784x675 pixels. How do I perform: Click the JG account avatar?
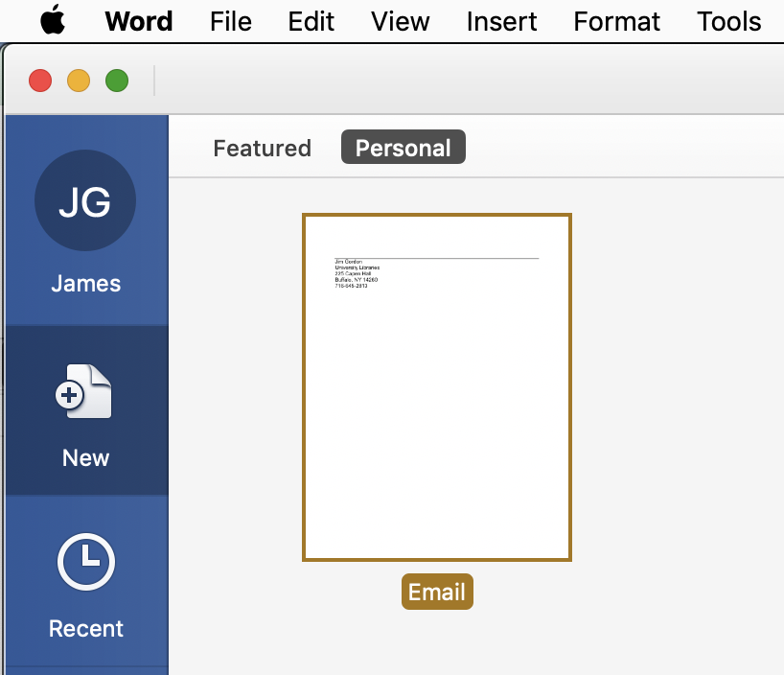tap(85, 200)
